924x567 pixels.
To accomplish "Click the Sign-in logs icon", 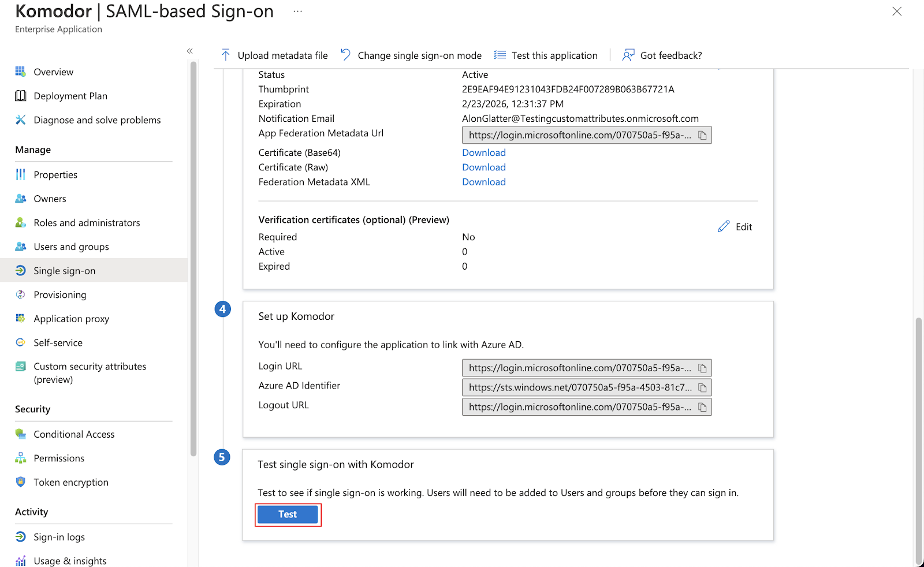I will pos(20,536).
